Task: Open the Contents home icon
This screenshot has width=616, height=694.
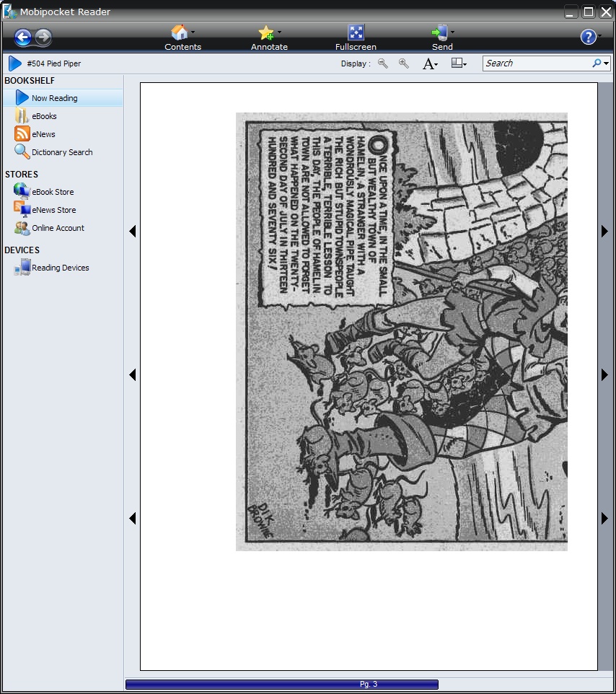Action: 179,32
